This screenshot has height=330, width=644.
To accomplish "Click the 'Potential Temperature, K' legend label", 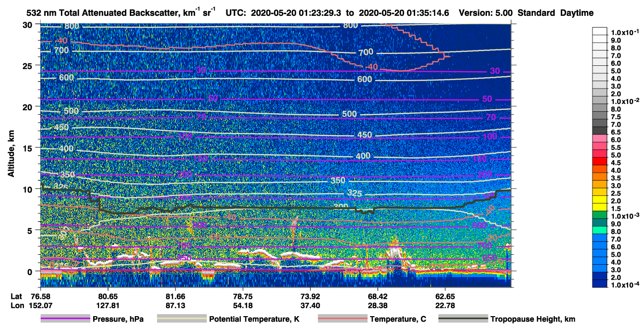I will 254,320.
